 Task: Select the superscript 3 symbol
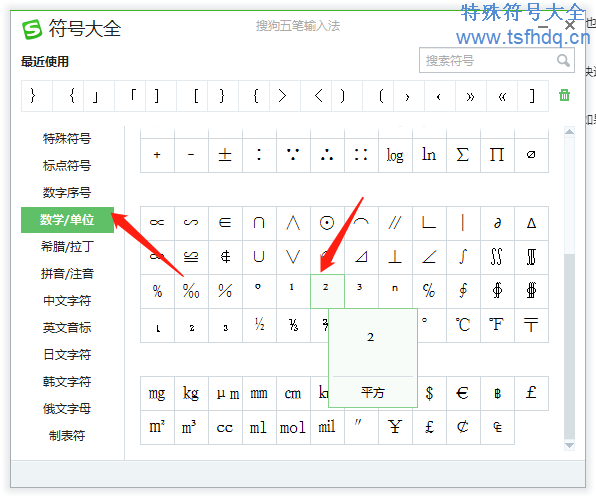point(360,288)
